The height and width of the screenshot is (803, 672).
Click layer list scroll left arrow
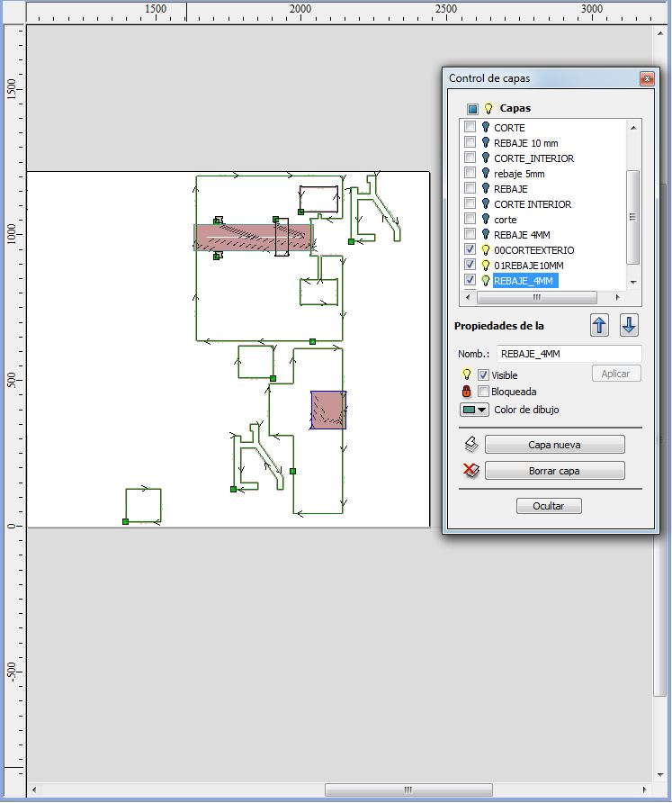click(468, 297)
